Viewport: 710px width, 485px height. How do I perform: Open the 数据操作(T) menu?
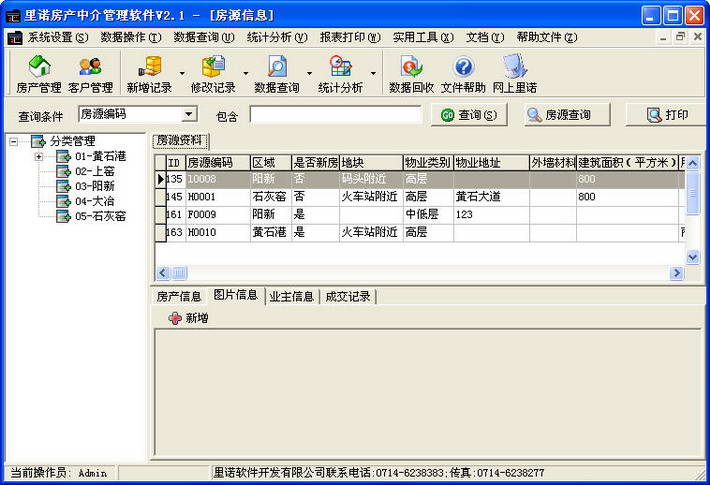pyautogui.click(x=130, y=38)
